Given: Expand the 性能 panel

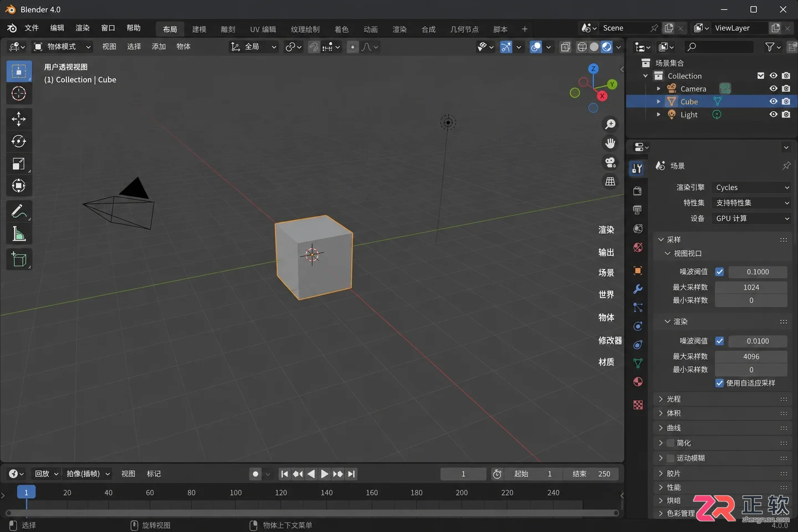Looking at the screenshot, I should 723,487.
